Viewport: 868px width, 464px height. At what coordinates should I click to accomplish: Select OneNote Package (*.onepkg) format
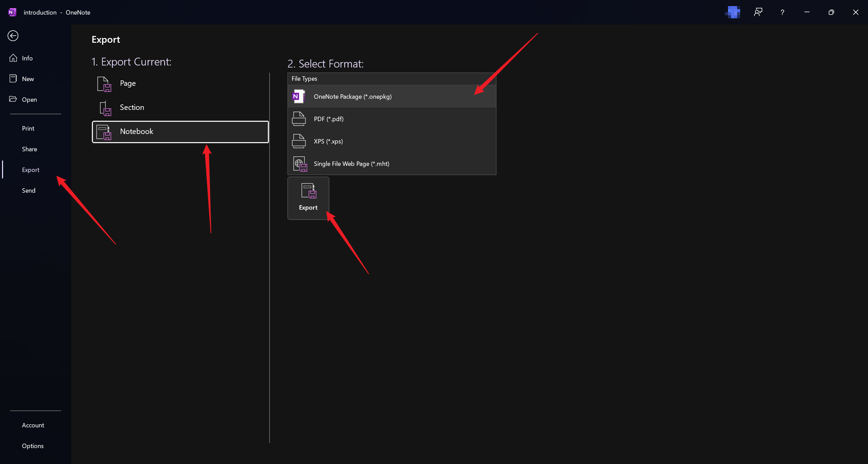point(392,96)
